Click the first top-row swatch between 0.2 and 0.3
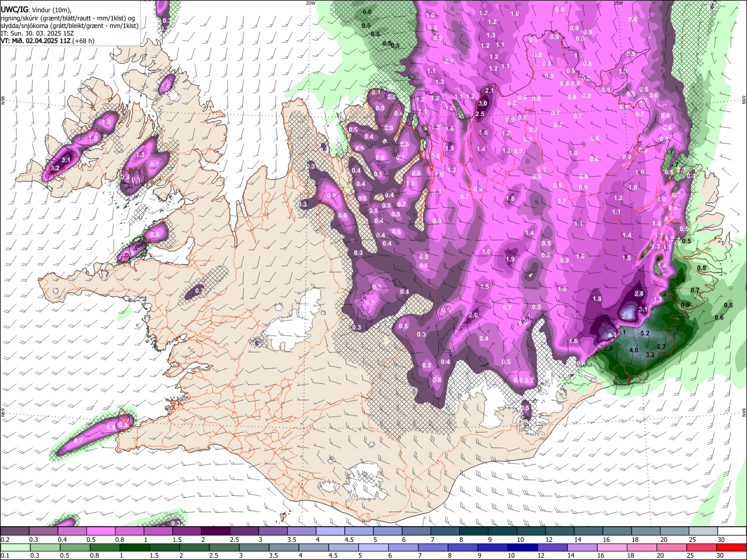 click(15, 531)
